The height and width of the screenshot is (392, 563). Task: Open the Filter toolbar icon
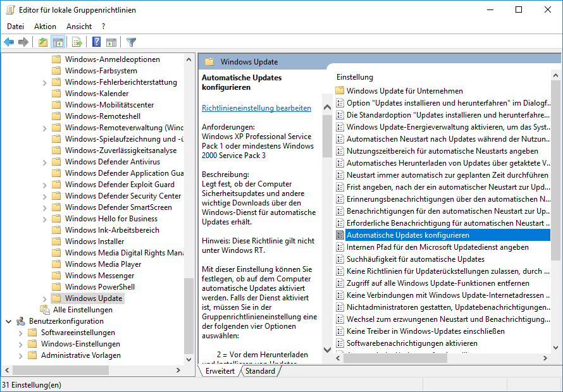131,42
